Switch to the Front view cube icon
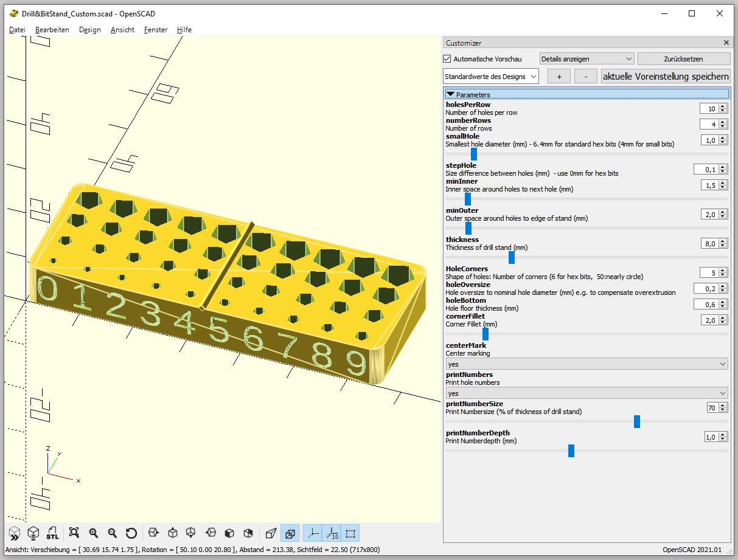The width and height of the screenshot is (738, 560). (229, 533)
